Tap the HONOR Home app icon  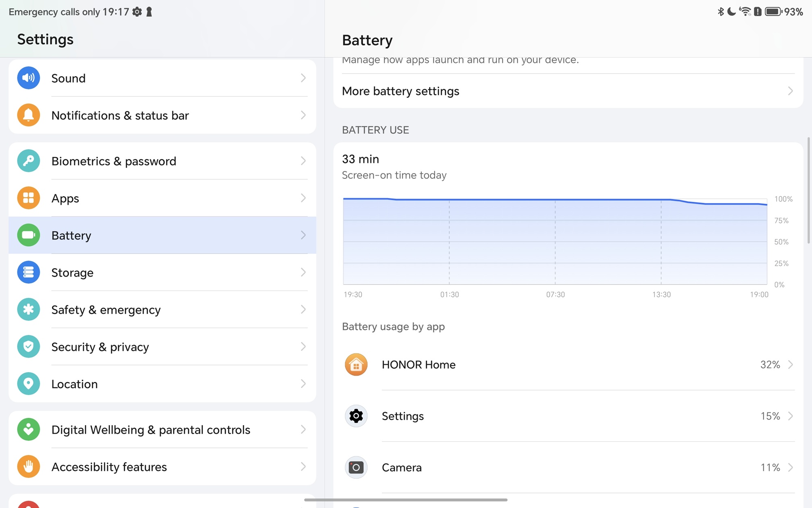pos(356,365)
